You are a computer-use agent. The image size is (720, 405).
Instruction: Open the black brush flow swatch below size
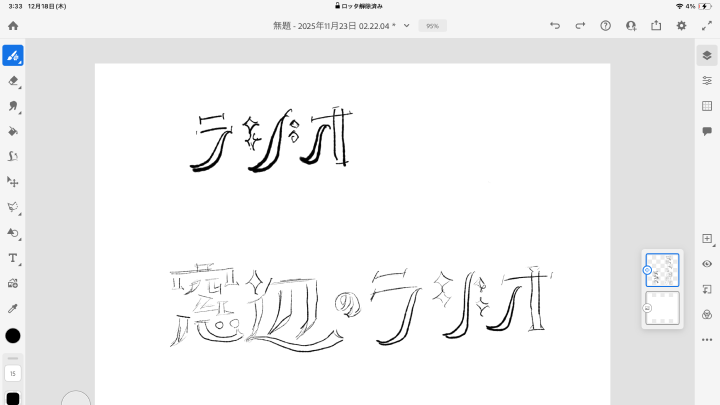(x=13, y=398)
